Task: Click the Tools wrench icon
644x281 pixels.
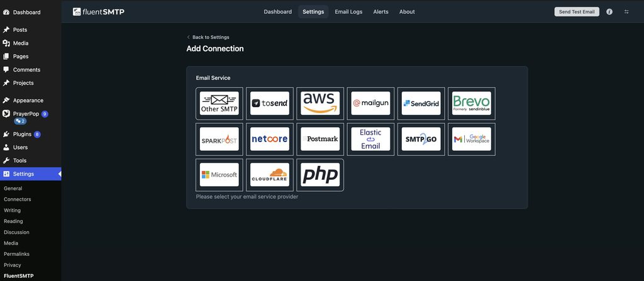Action: 6,161
